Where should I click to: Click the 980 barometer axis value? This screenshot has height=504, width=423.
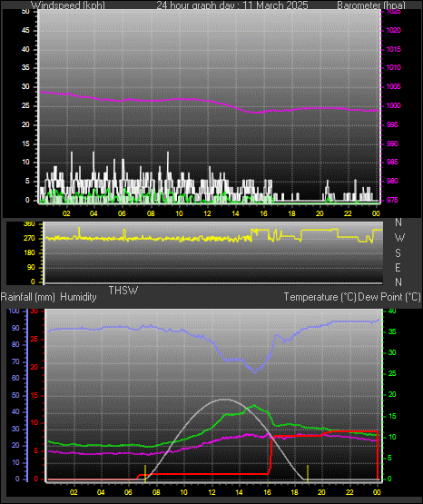[x=392, y=181]
